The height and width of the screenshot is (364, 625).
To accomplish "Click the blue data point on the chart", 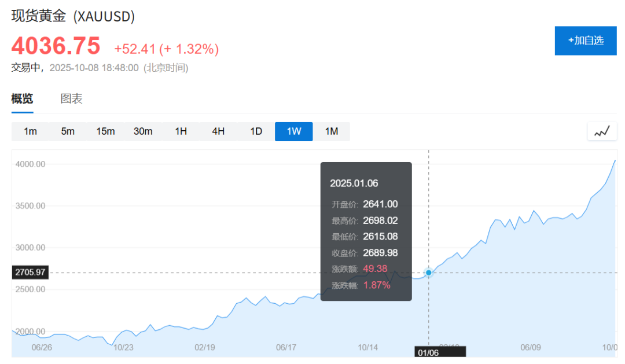I will click(x=429, y=272).
